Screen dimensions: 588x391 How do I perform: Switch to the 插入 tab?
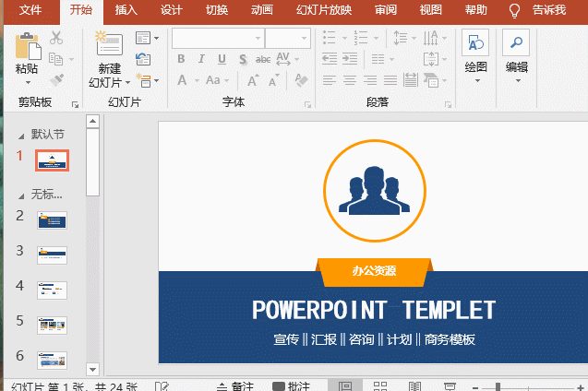126,10
